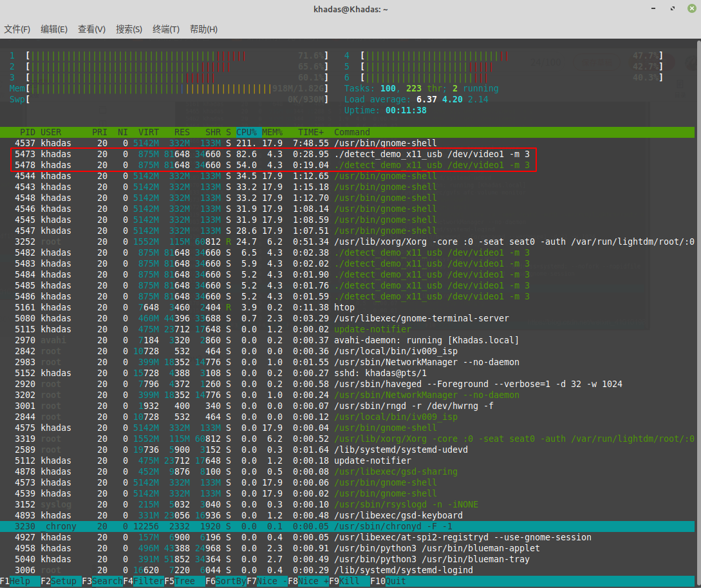Select process 3006 systemd-logind row

pyautogui.click(x=348, y=571)
